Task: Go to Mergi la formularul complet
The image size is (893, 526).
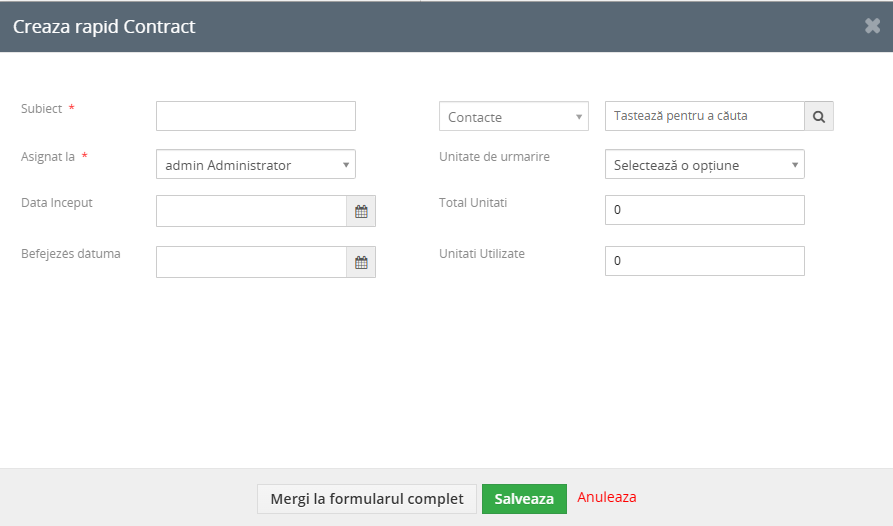Action: pos(367,499)
